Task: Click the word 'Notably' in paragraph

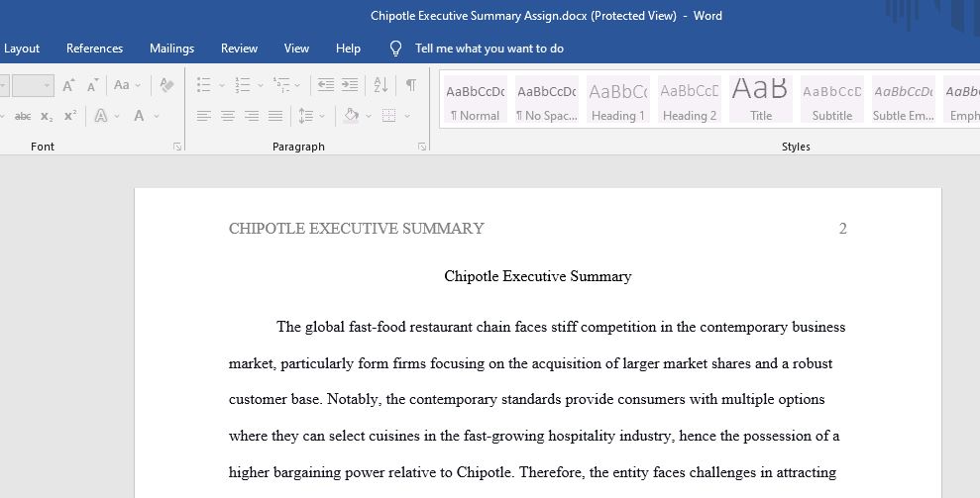Action: (354, 399)
